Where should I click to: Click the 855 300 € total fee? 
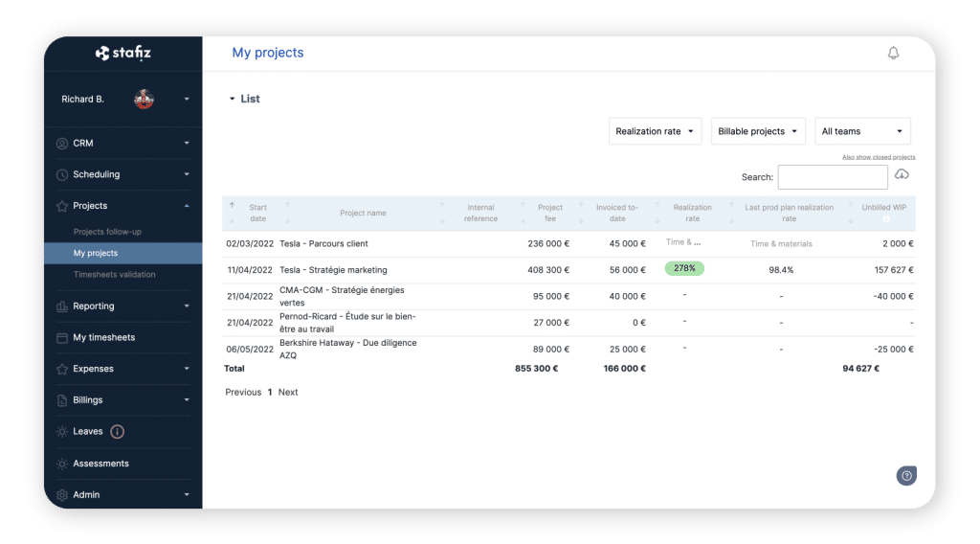pos(536,369)
